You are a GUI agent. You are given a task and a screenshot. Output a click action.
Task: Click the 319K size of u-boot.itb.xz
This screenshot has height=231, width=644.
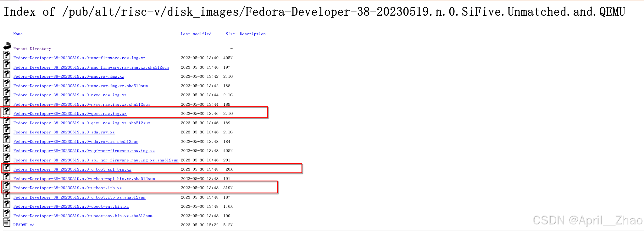228,188
